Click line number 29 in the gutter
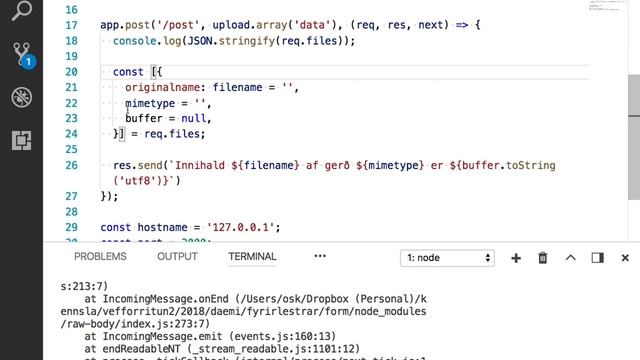 click(x=71, y=227)
